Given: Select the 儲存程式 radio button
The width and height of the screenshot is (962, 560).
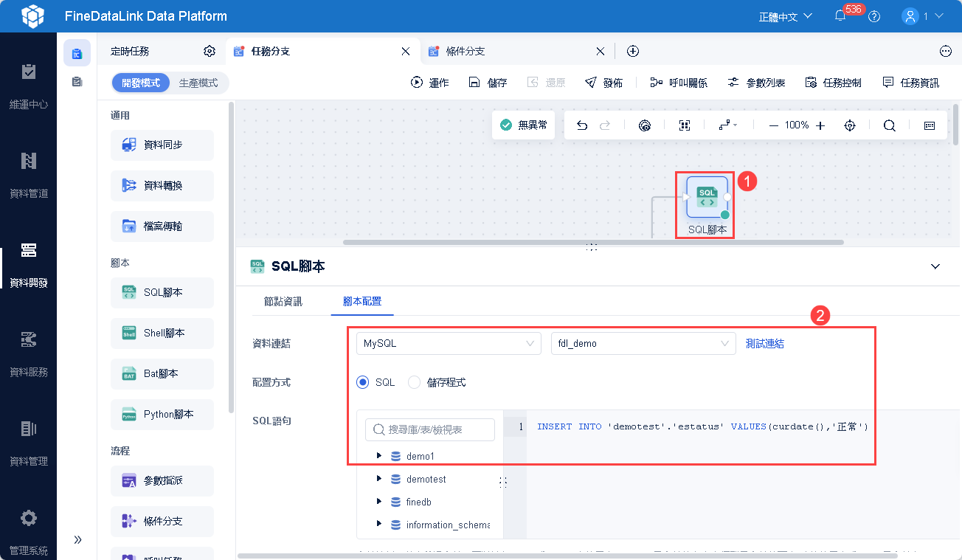Looking at the screenshot, I should pos(414,382).
